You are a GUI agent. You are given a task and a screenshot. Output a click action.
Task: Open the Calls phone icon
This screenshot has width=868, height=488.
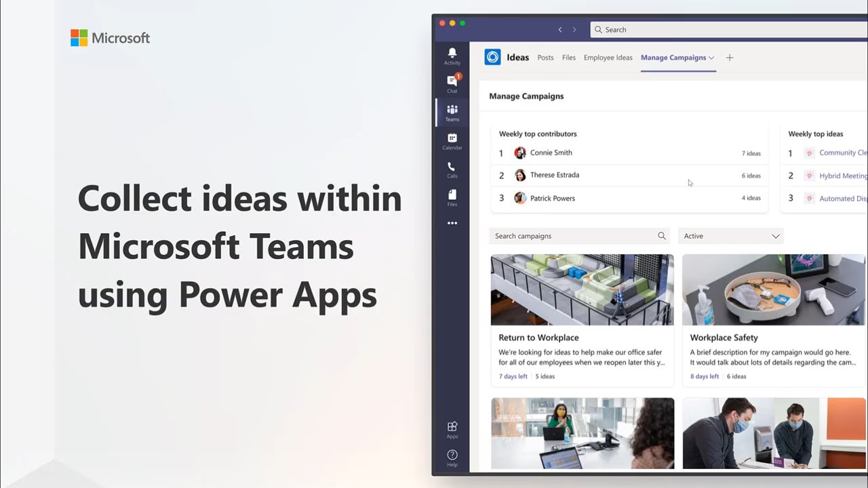[452, 166]
